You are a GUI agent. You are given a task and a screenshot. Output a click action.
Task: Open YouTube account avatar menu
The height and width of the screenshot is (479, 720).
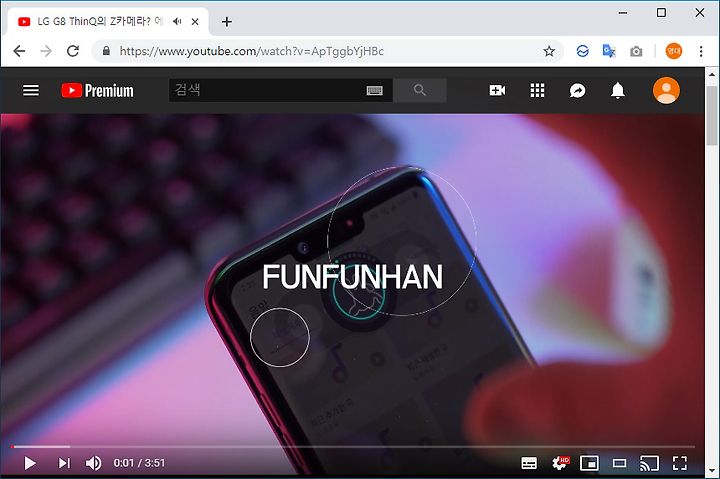click(x=666, y=90)
